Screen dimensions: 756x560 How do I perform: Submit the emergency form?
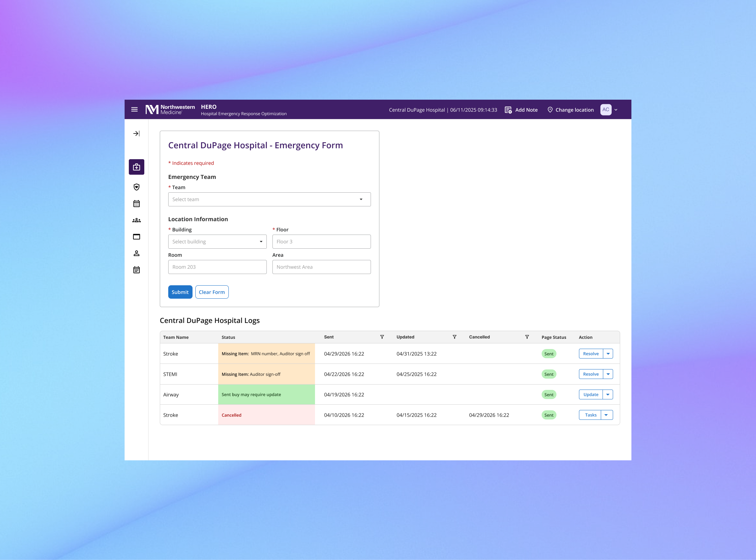coord(180,292)
